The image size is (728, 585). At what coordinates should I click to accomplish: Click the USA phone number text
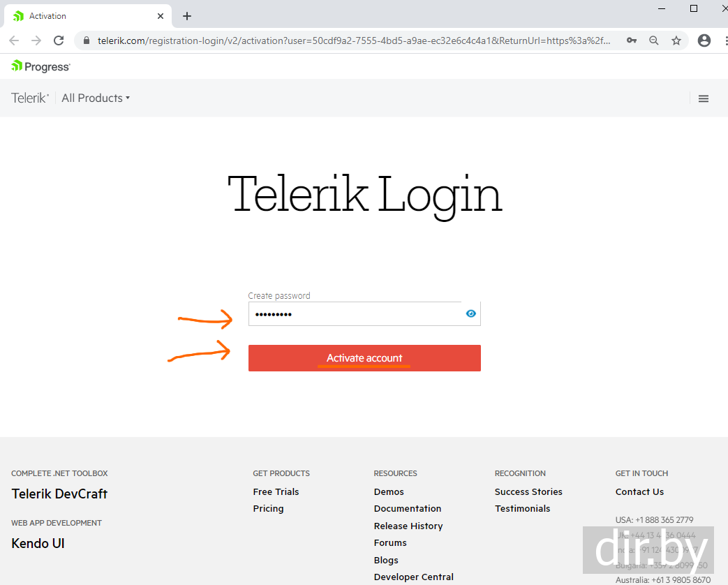click(654, 520)
